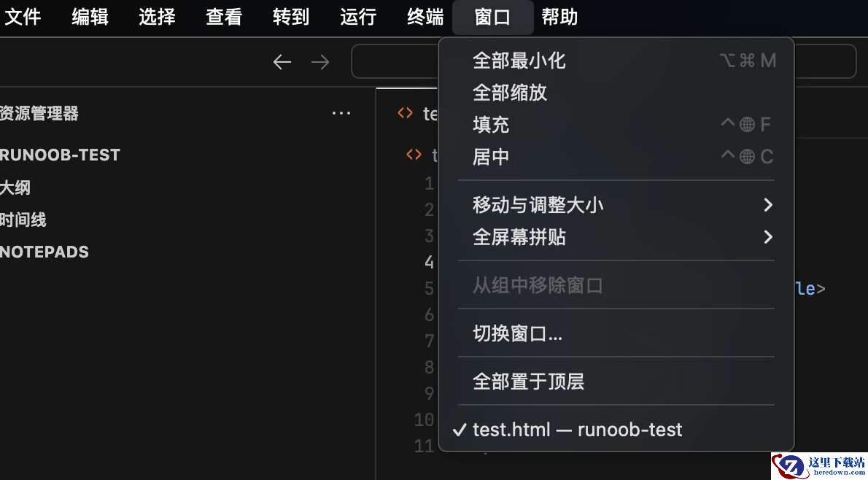Open the 终端 menu in the menu bar
The image size is (868, 480).
click(425, 18)
